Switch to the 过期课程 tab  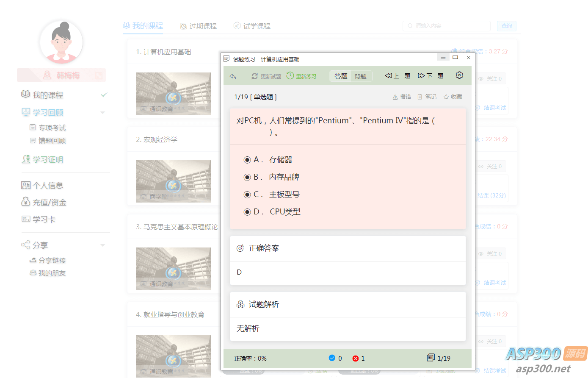point(199,26)
